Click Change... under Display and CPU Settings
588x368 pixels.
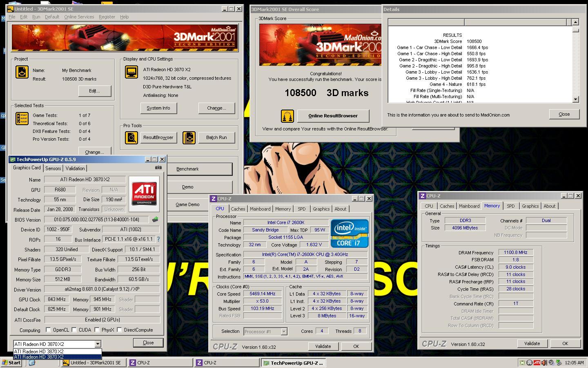(216, 108)
